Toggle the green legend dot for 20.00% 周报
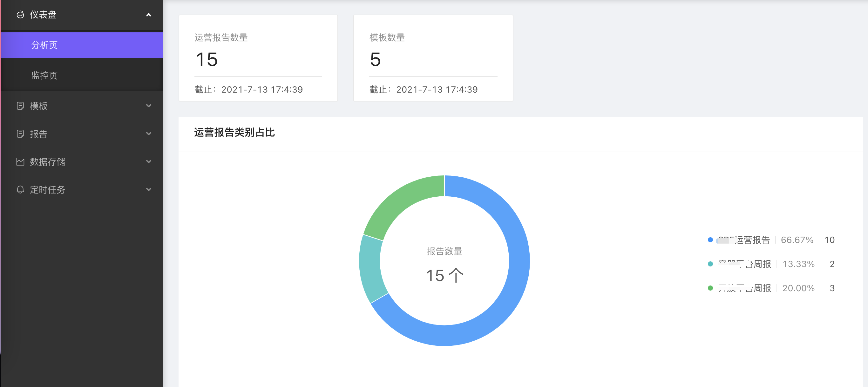 pos(710,288)
